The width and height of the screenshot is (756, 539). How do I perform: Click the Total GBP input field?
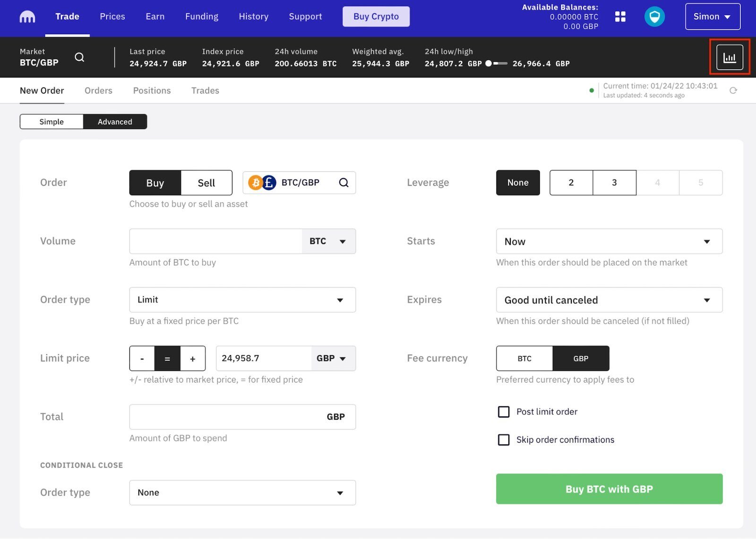coord(242,417)
